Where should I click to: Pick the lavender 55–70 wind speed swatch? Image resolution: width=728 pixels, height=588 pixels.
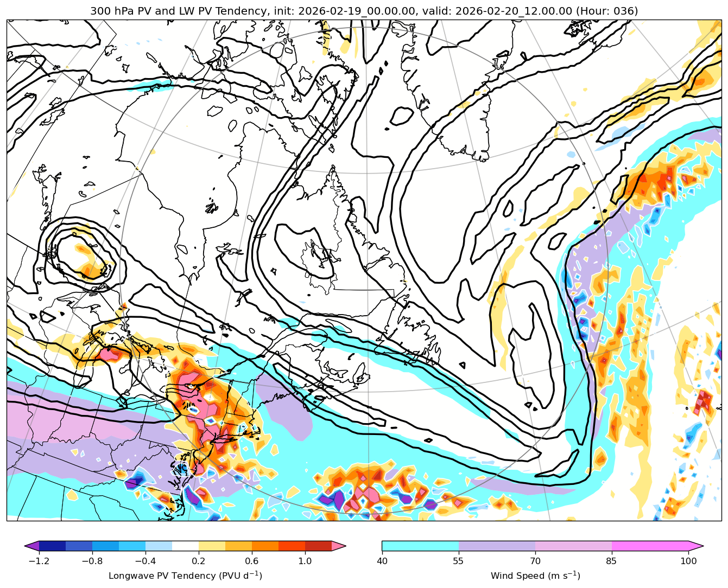coord(497,546)
